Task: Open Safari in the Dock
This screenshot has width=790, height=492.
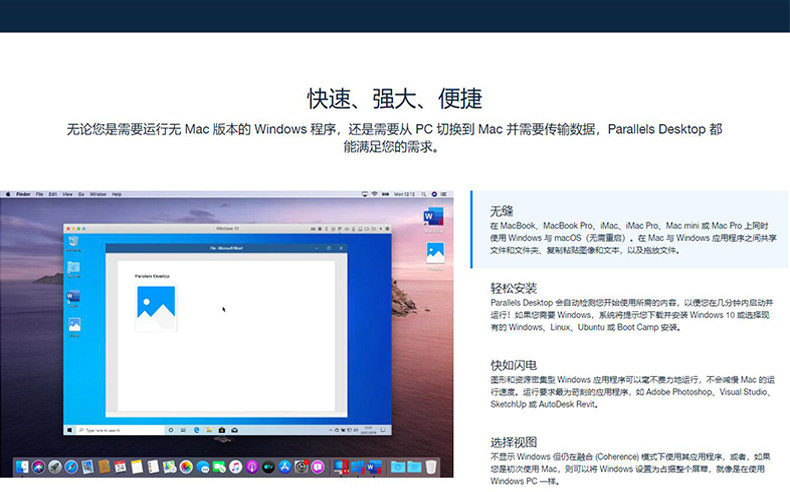Action: point(71,467)
